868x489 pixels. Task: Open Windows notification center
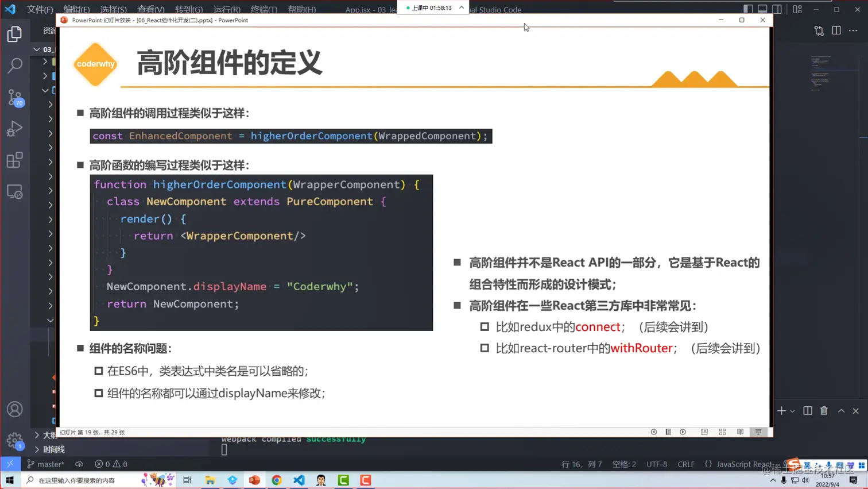point(854,480)
